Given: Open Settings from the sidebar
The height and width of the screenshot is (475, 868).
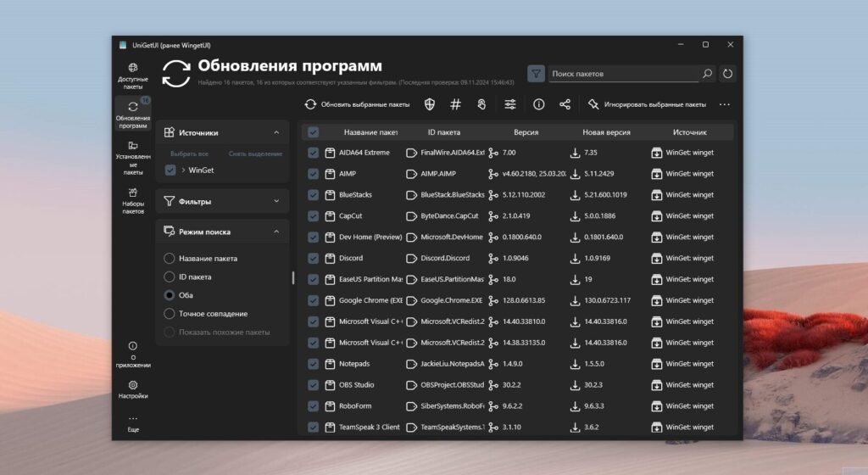Looking at the screenshot, I should (133, 389).
